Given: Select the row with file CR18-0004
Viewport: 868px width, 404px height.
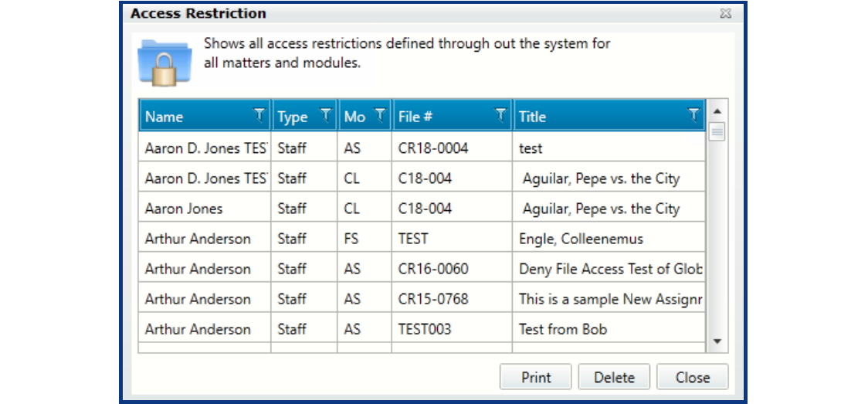Looking at the screenshot, I should [x=433, y=148].
